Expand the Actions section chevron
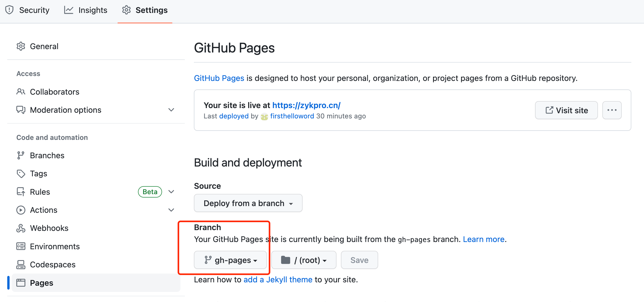 click(171, 210)
